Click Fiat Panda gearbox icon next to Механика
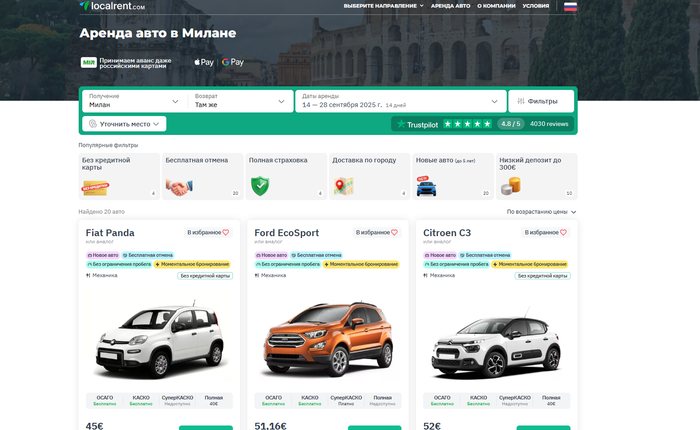The image size is (700, 430). pyautogui.click(x=88, y=276)
